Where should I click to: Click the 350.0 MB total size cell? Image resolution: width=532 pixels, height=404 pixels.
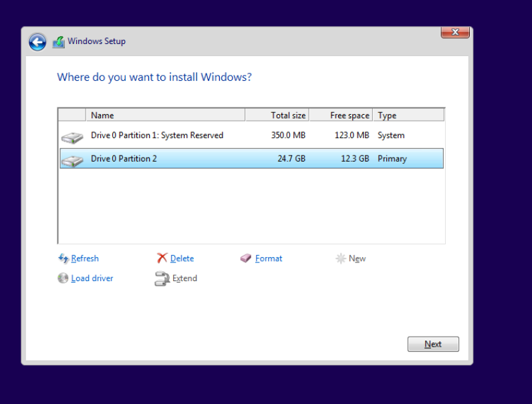pyautogui.click(x=288, y=136)
